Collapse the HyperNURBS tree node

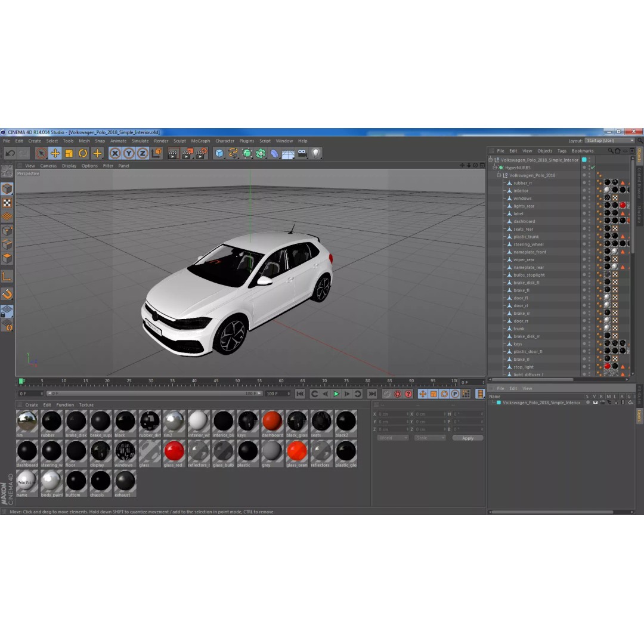pyautogui.click(x=495, y=168)
